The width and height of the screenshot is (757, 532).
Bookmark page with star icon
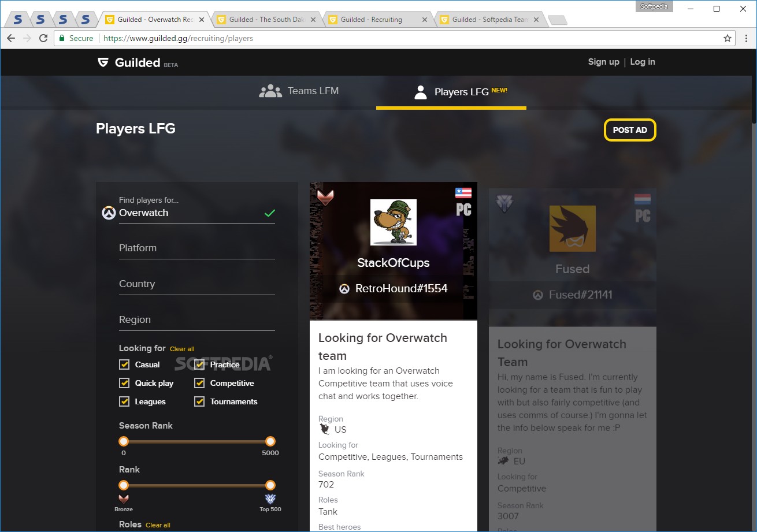[728, 38]
